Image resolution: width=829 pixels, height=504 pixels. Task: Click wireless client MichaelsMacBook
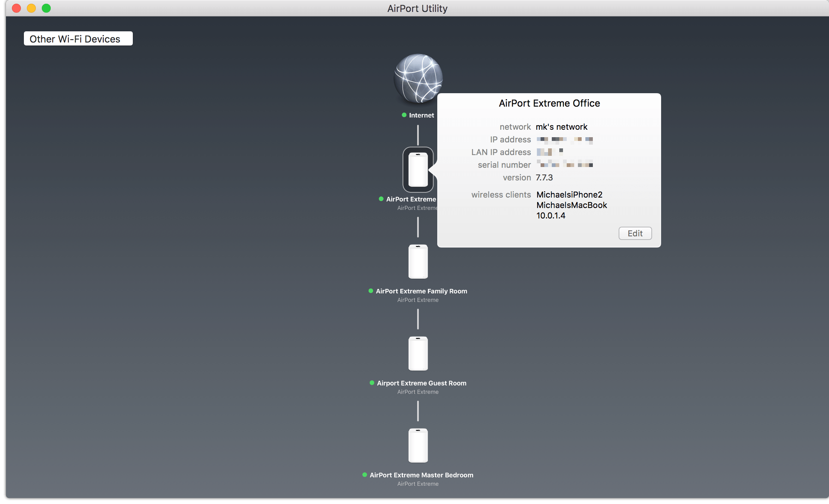(x=572, y=205)
